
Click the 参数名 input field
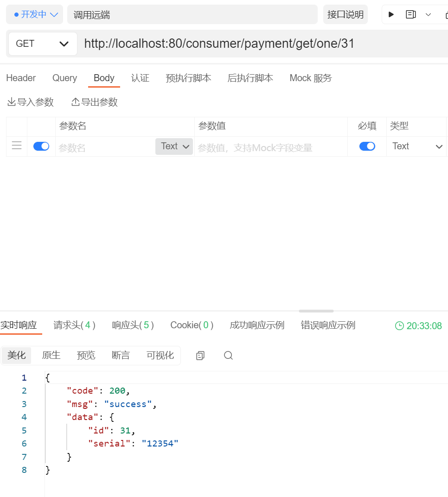106,147
